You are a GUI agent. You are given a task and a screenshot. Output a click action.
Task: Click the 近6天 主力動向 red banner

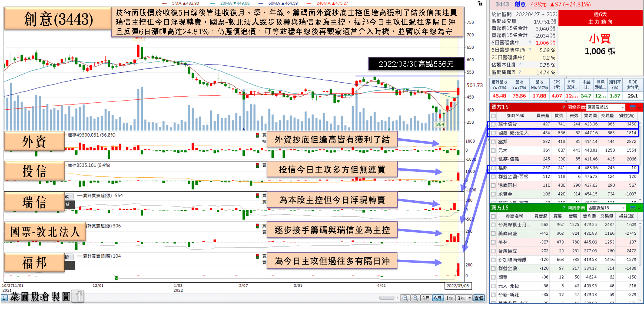pyautogui.click(x=600, y=18)
